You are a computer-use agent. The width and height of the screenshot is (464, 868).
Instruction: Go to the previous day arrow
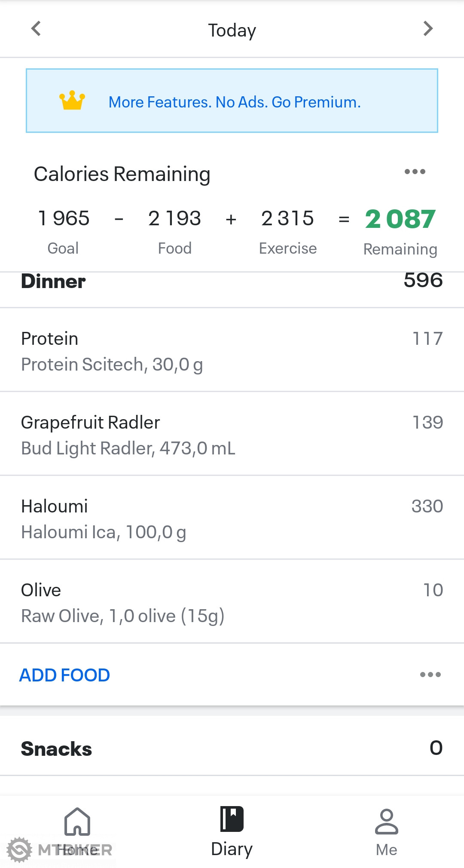click(36, 29)
